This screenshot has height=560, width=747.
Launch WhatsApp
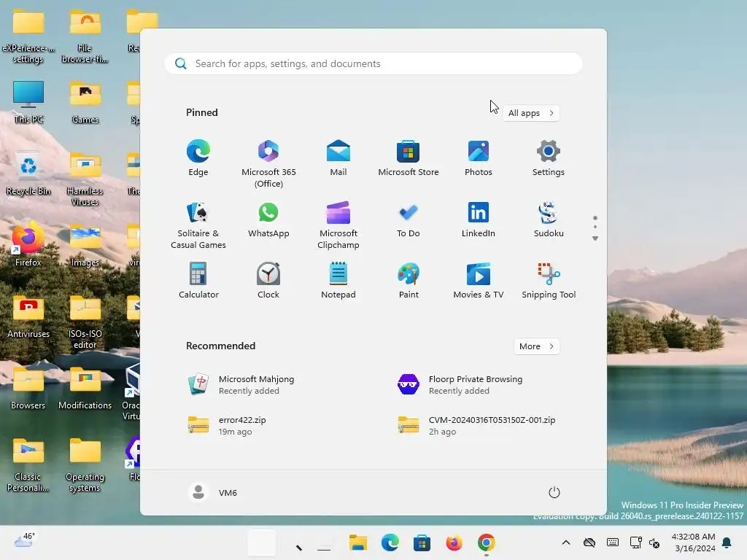pyautogui.click(x=268, y=219)
